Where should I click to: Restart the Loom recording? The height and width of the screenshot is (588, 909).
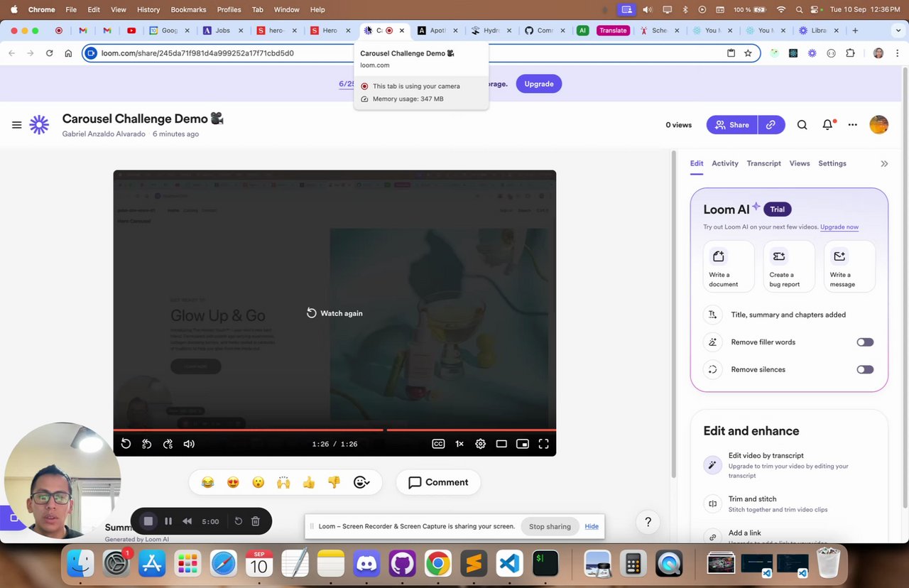[x=239, y=521]
